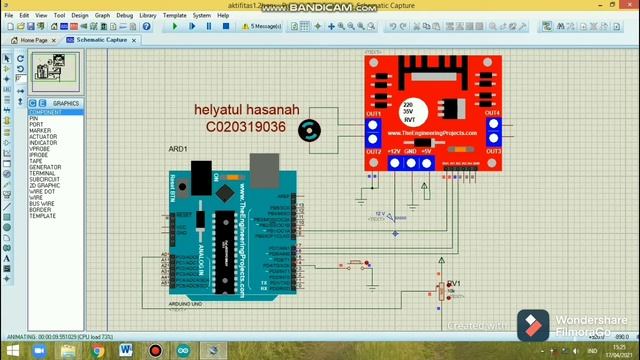Open the Design menu

[80, 16]
